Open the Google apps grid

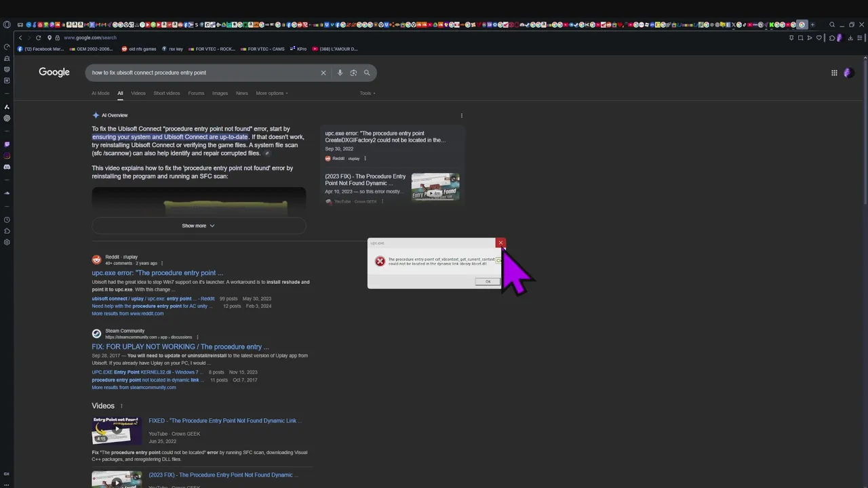(x=834, y=73)
